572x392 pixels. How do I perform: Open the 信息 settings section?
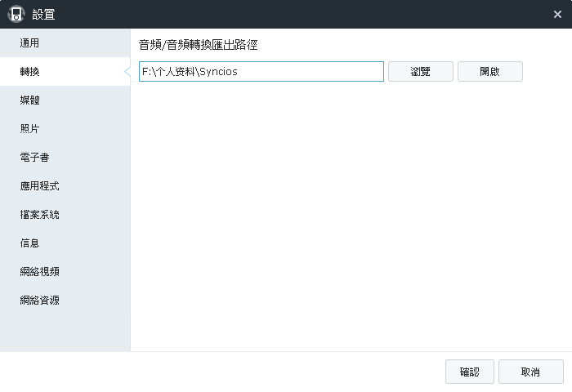click(30, 243)
